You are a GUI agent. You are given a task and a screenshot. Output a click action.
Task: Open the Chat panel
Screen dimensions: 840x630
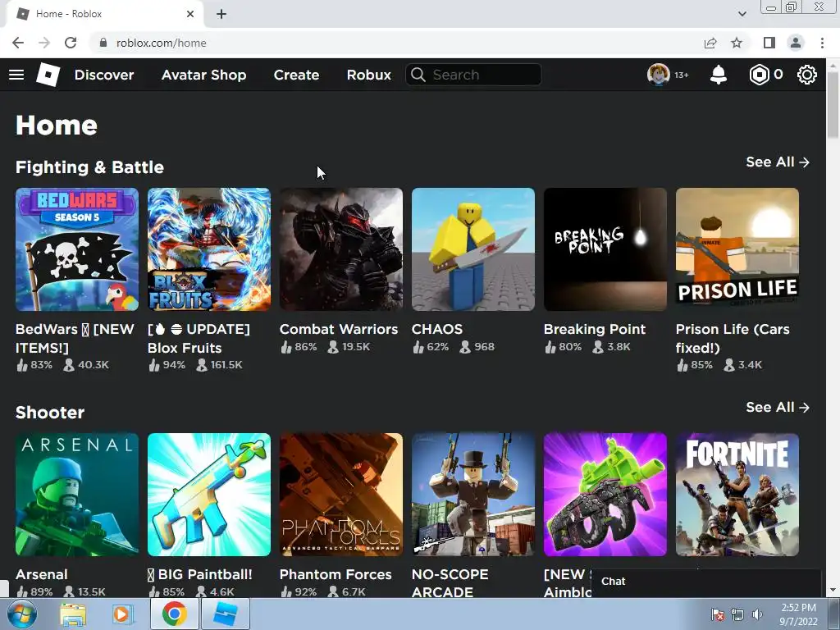click(706, 582)
